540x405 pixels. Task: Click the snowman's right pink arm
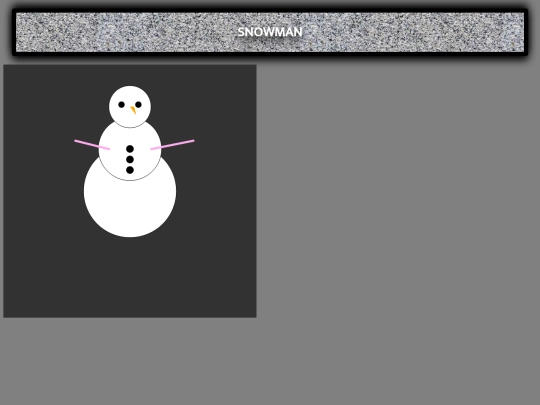coord(172,145)
